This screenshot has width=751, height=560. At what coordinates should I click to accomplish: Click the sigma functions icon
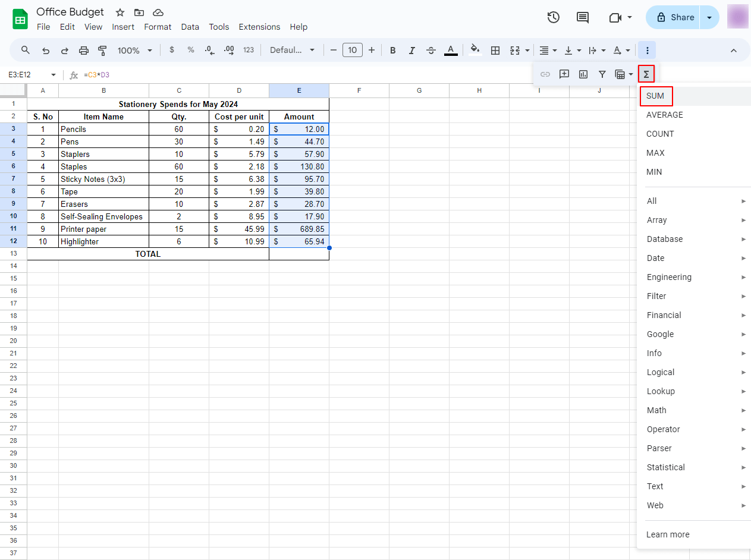click(x=646, y=74)
